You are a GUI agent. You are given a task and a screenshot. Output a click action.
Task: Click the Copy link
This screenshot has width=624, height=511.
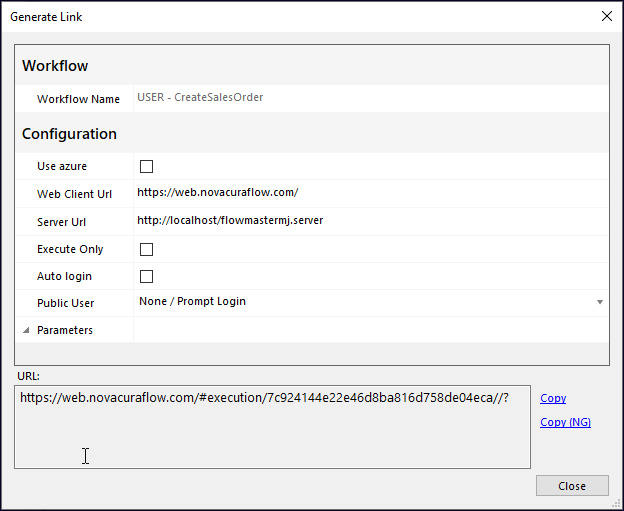(553, 398)
